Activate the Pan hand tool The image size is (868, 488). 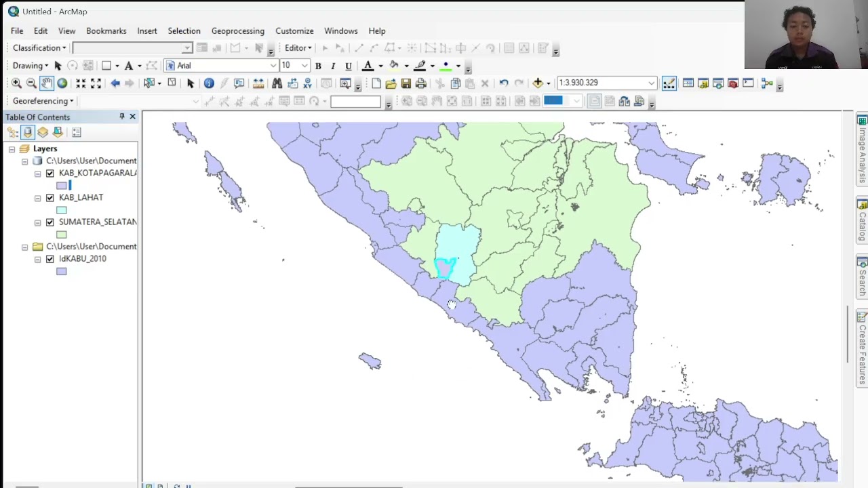point(46,83)
